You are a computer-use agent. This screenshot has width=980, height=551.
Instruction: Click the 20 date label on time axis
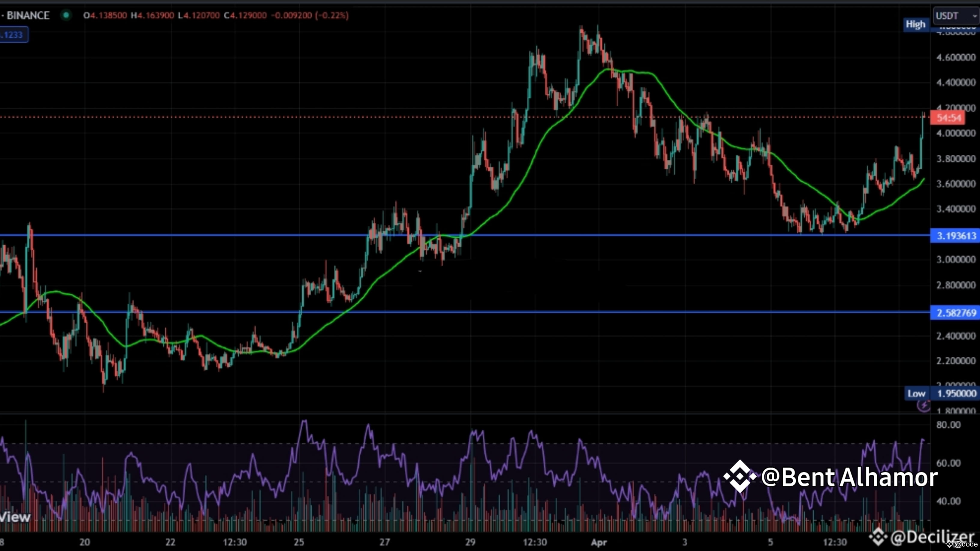tap(85, 542)
